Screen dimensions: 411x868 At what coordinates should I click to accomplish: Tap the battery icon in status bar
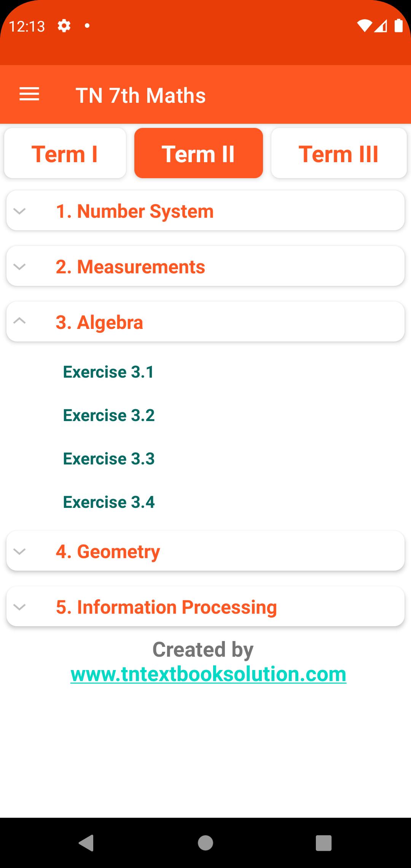coord(398,26)
